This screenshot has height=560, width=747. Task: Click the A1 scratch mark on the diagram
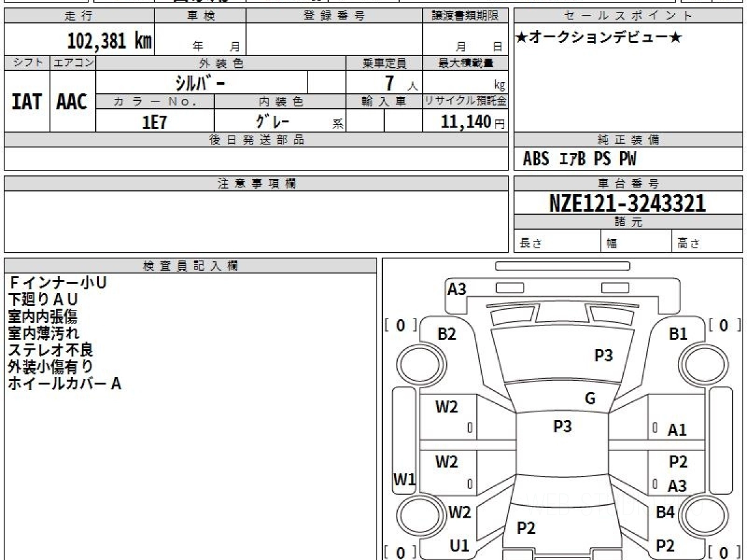coord(677,429)
